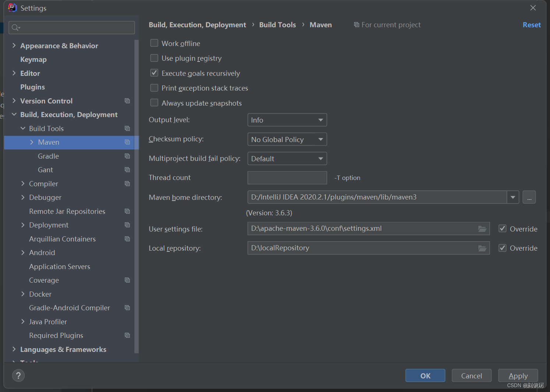Select Application Servers item
Screen dimensions: 550x392
tap(60, 266)
